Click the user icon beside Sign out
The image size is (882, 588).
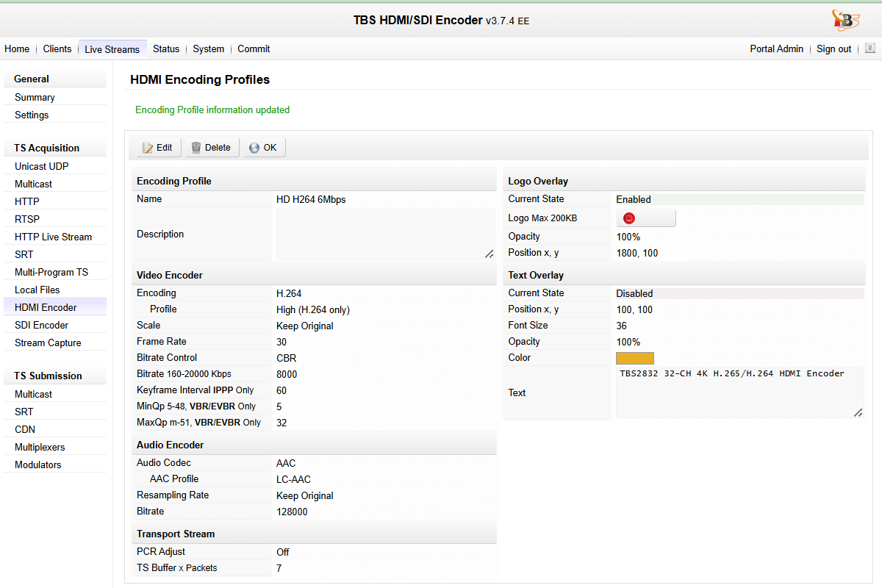(x=870, y=49)
